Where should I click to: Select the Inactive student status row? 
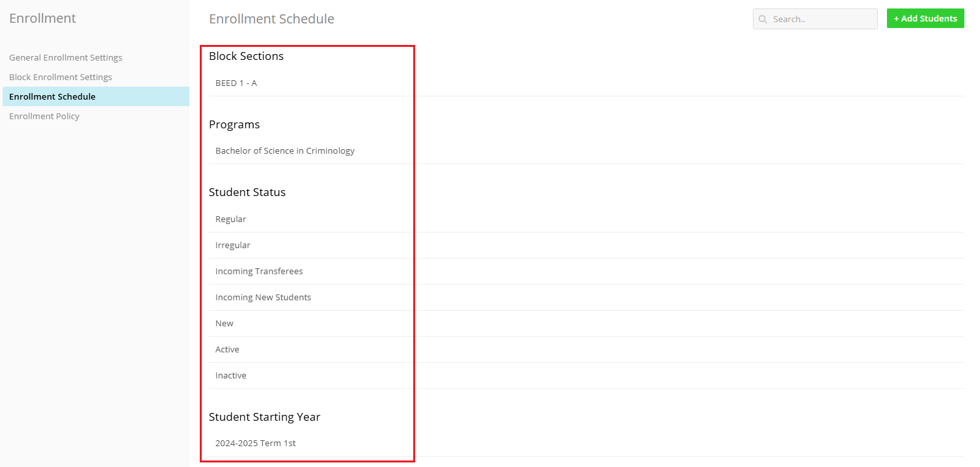(231, 375)
